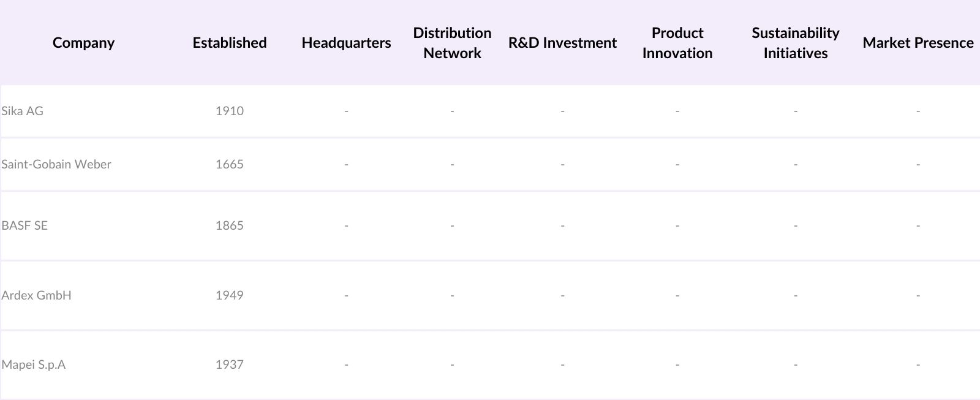
Task: Click the Company column header
Action: pos(83,43)
